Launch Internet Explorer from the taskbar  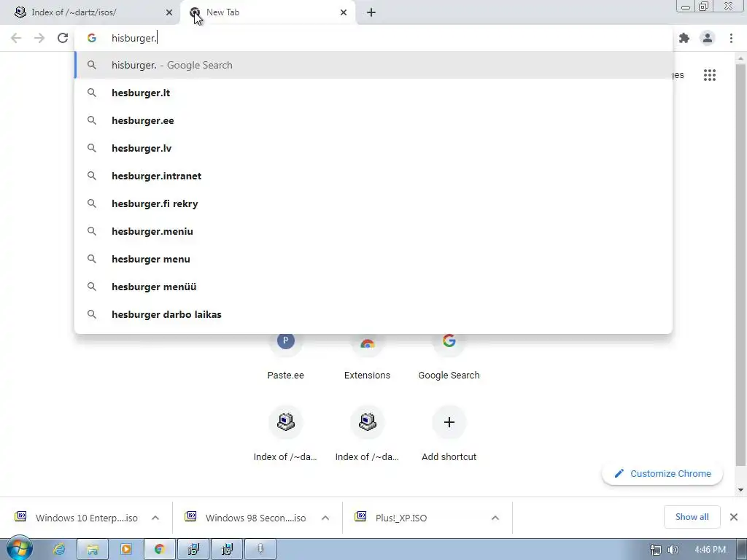(59, 550)
